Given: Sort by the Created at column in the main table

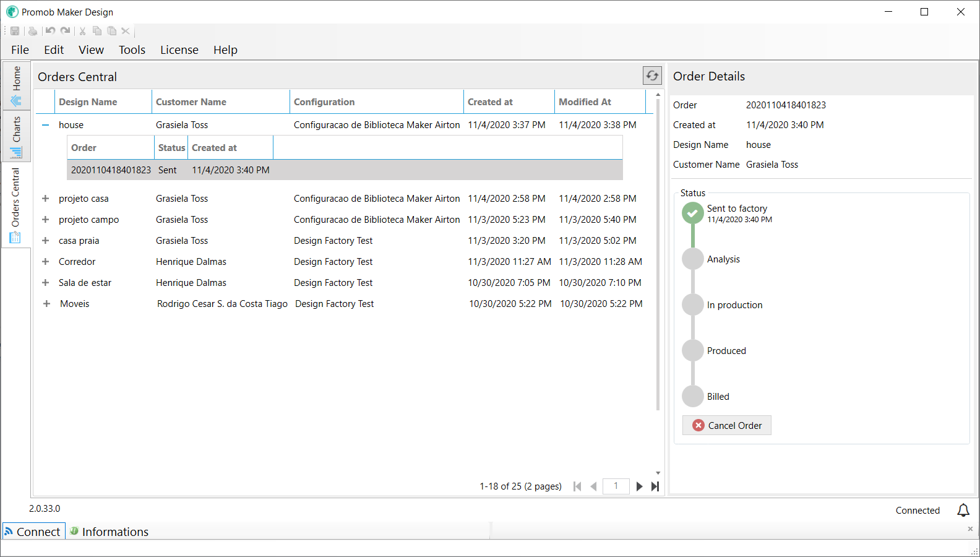Looking at the screenshot, I should pyautogui.click(x=509, y=102).
